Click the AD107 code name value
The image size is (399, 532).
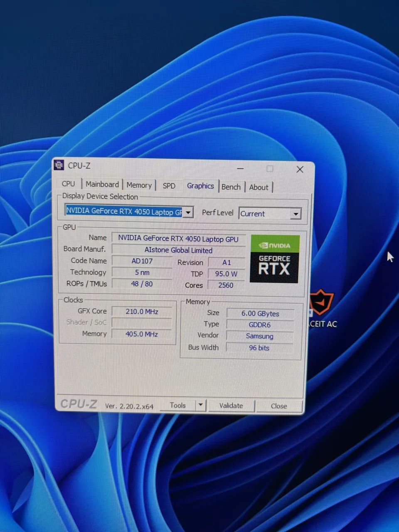(x=142, y=261)
